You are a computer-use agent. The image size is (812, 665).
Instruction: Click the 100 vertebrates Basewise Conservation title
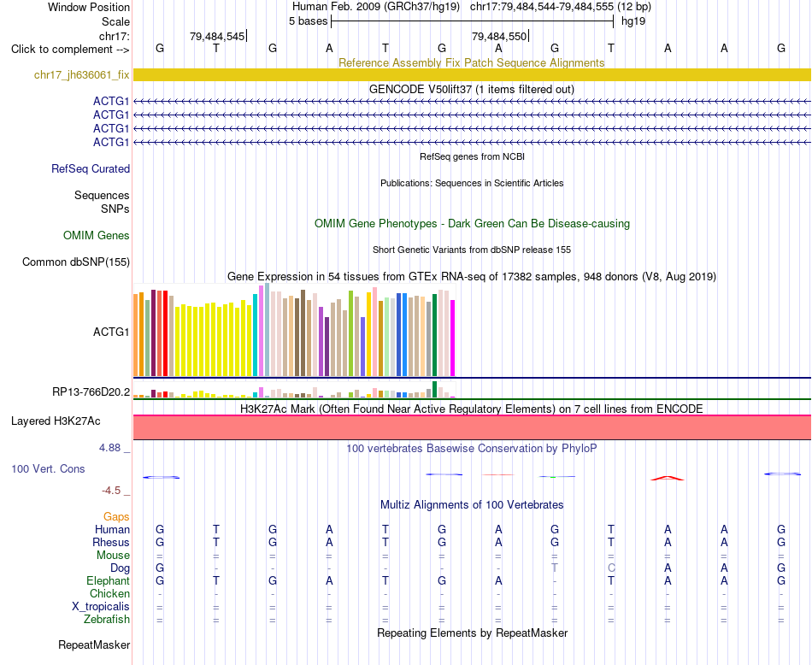(472, 448)
